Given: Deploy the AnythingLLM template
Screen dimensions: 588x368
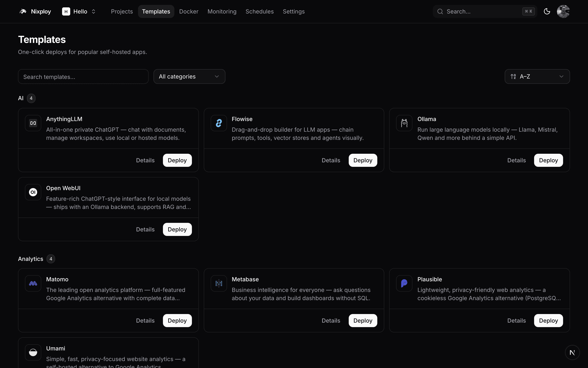Looking at the screenshot, I should click(177, 160).
